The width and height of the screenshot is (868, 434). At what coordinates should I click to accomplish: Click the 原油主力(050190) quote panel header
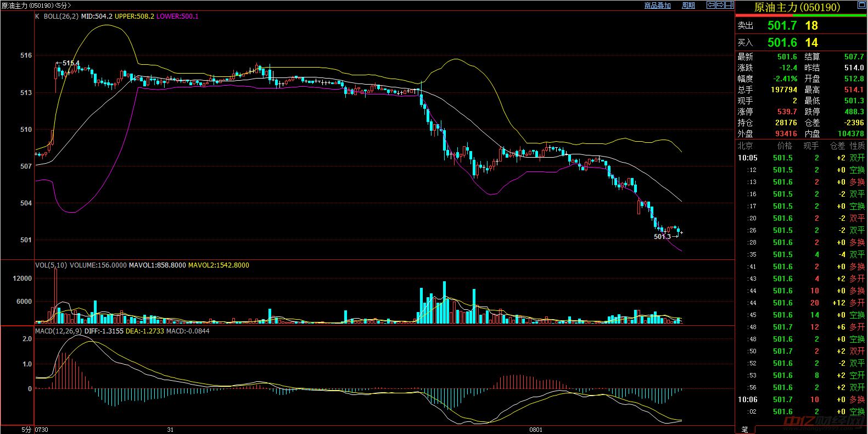click(x=797, y=7)
